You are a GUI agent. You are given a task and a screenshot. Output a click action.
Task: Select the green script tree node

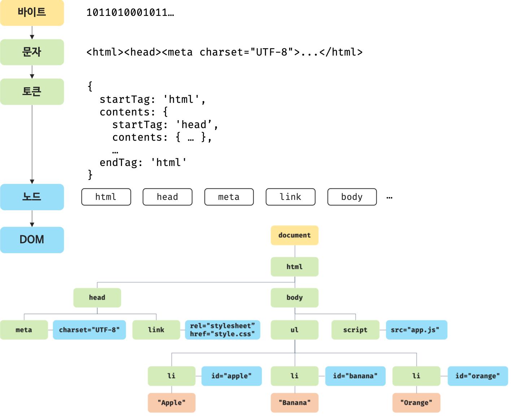point(355,330)
